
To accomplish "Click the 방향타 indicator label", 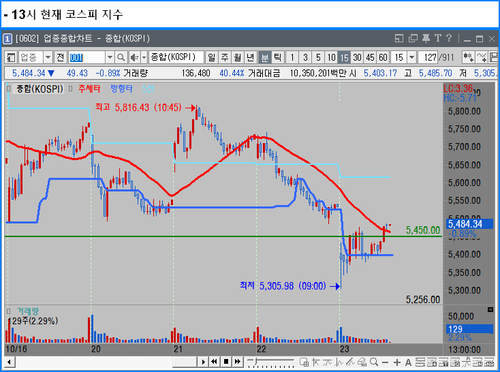I will coord(122,89).
